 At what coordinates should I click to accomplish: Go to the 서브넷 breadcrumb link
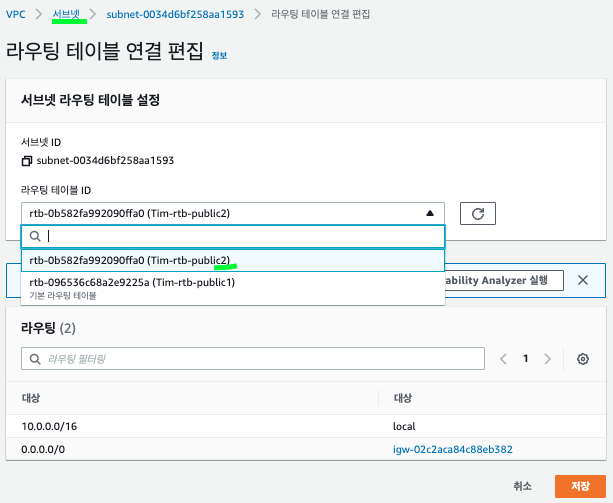coord(66,14)
